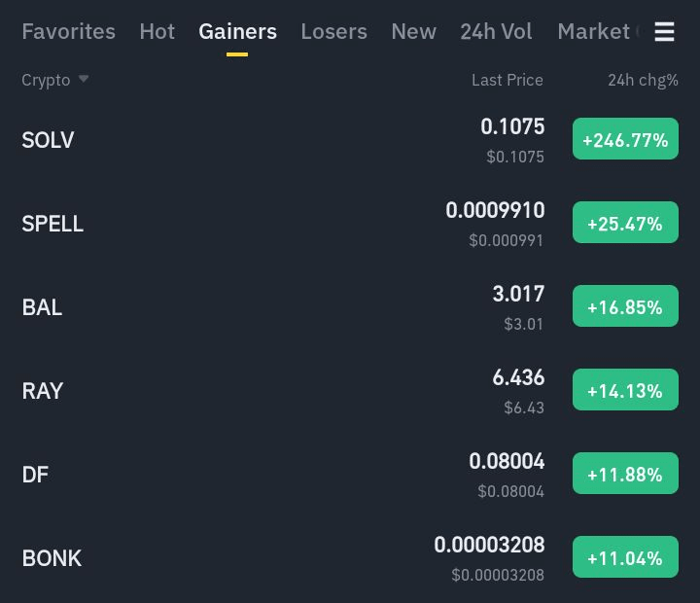The image size is (700, 603).
Task: Switch to the Losers tab
Action: [x=333, y=31]
